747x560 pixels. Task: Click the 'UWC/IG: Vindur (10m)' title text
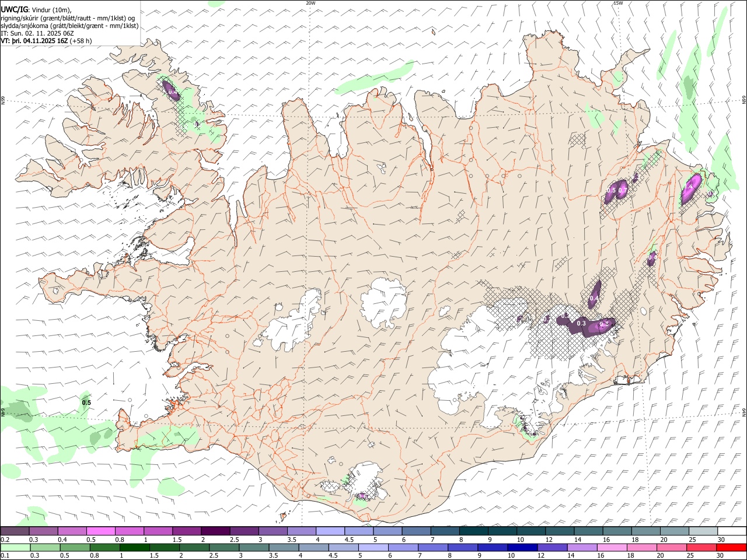(36, 9)
